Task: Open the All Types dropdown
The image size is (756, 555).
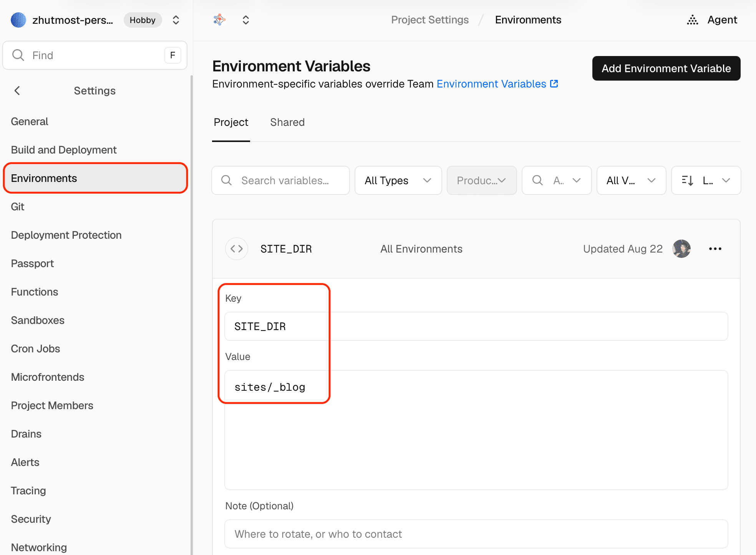Action: tap(398, 180)
